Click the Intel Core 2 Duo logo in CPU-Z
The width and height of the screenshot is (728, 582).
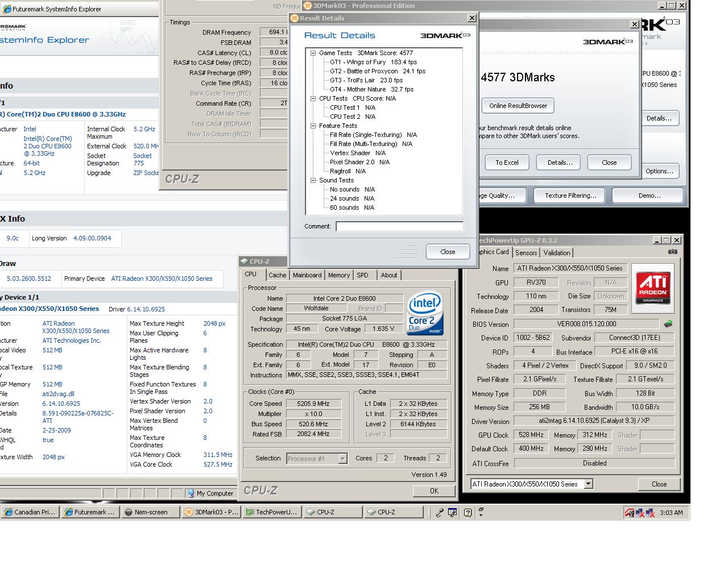coord(425,314)
